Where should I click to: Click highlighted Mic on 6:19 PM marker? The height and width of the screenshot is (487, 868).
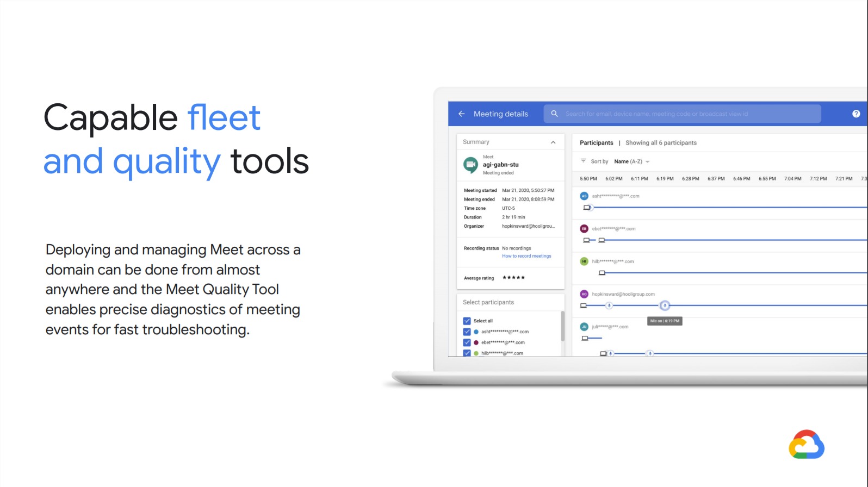coord(665,305)
